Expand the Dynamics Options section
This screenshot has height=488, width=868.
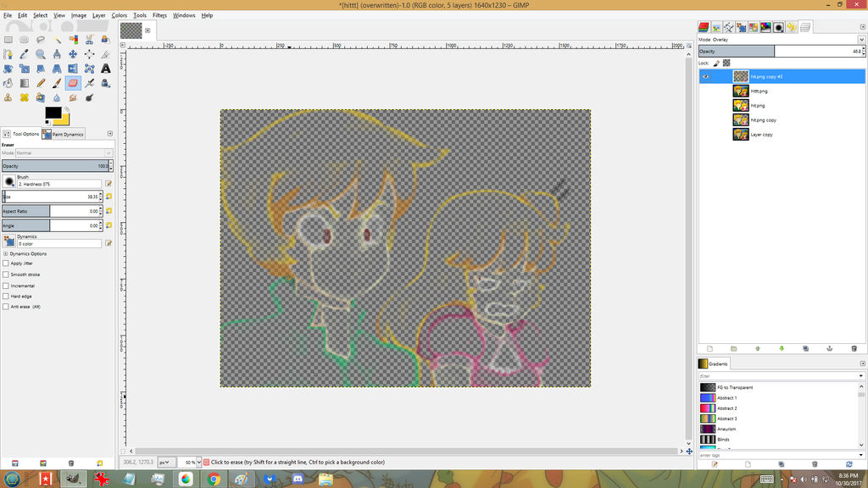[x=5, y=253]
